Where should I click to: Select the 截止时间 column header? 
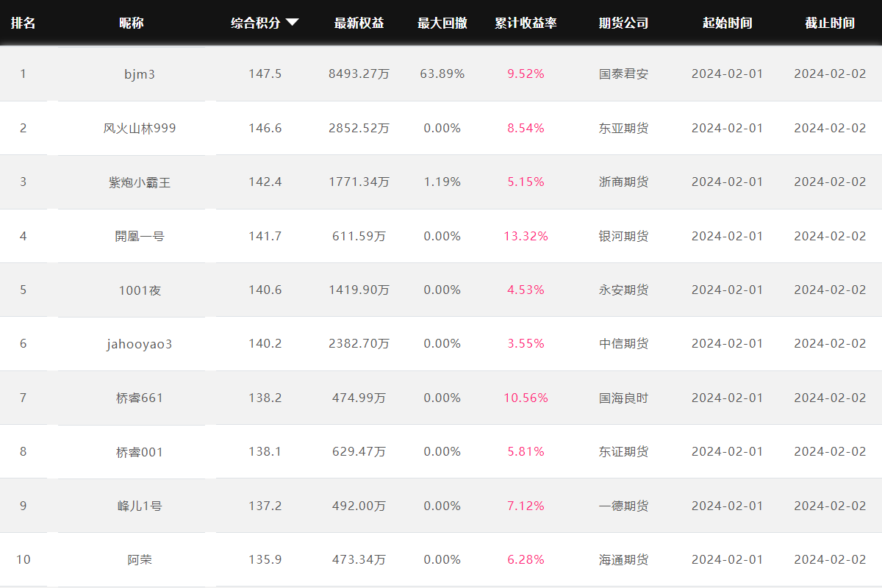(830, 23)
